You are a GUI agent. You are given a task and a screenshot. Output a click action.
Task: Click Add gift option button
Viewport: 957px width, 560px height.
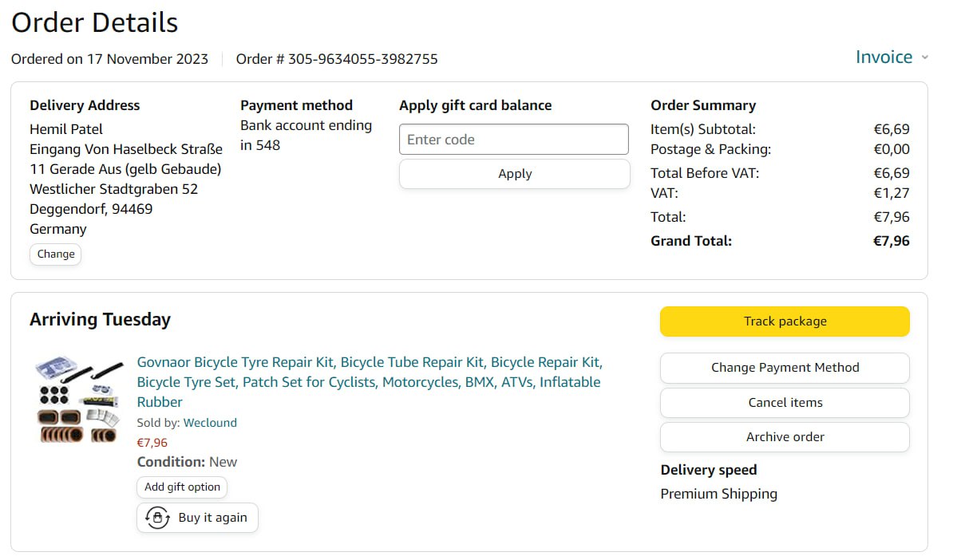182,487
